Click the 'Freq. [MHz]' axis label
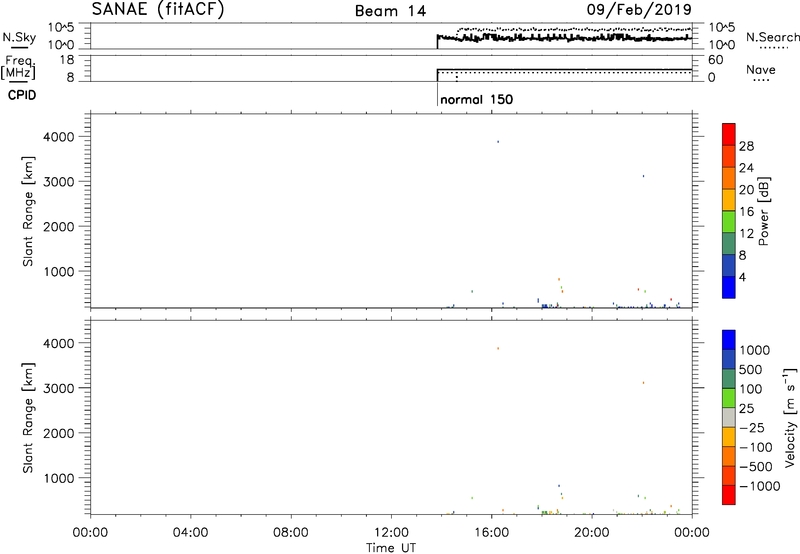 point(19,67)
